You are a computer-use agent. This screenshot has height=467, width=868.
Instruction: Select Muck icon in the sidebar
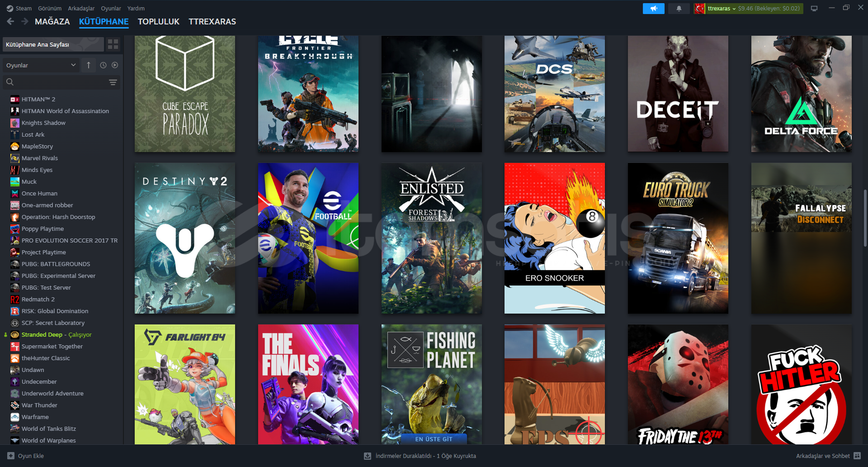click(x=15, y=181)
